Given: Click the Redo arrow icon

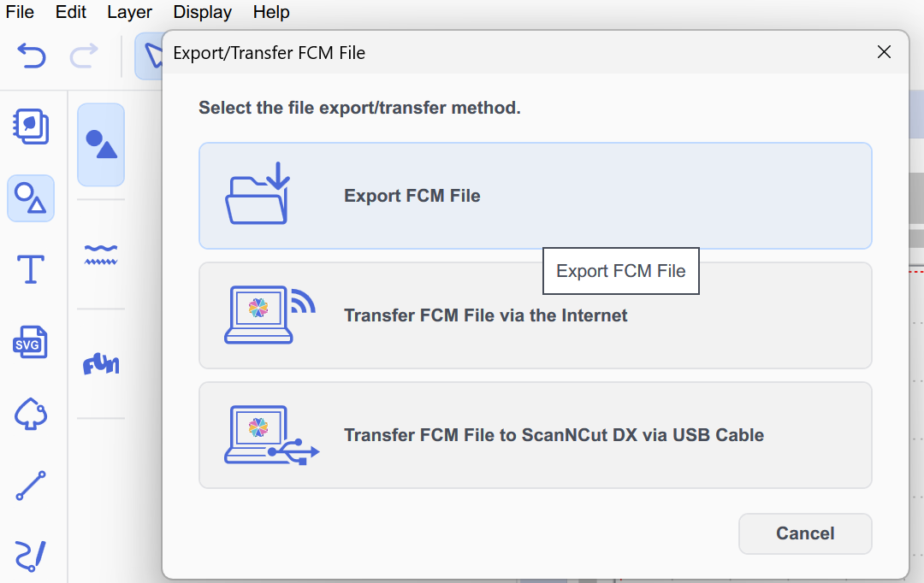Looking at the screenshot, I should [84, 56].
